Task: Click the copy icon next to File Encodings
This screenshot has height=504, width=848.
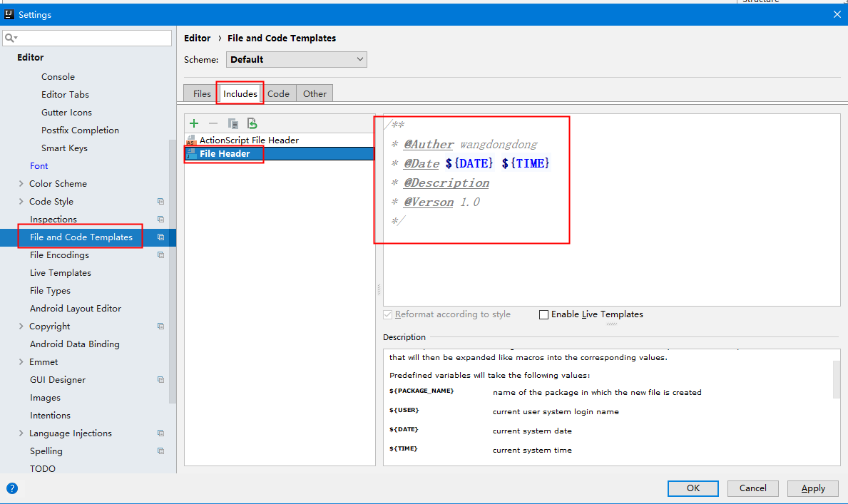Action: click(160, 254)
